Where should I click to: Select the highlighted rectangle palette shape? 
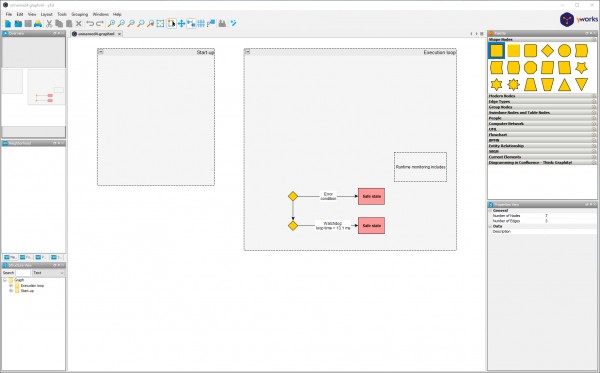point(496,50)
